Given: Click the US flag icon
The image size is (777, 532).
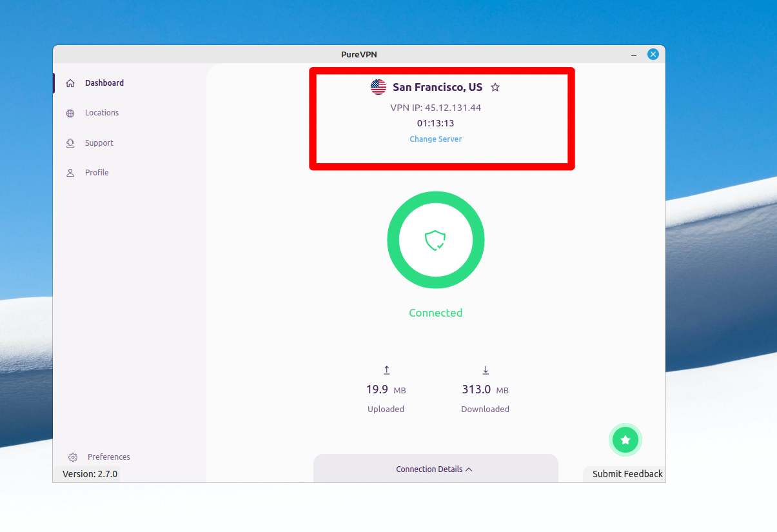Looking at the screenshot, I should (379, 87).
